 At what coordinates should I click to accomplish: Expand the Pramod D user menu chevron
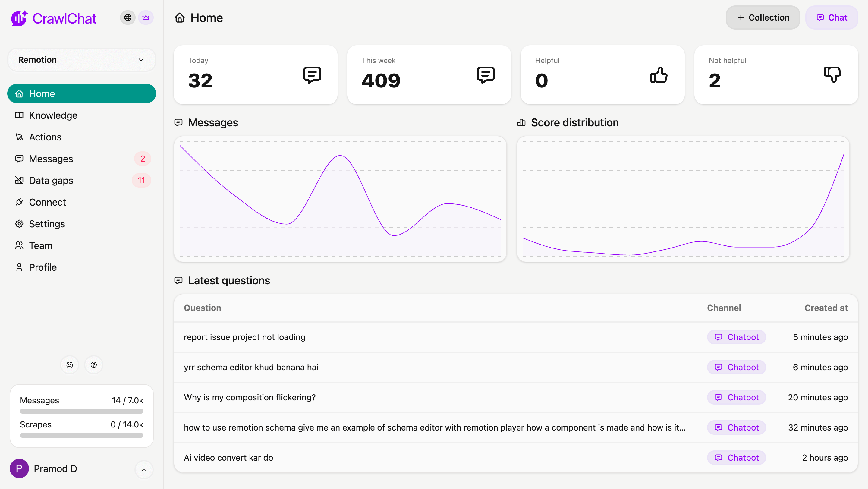(x=144, y=469)
